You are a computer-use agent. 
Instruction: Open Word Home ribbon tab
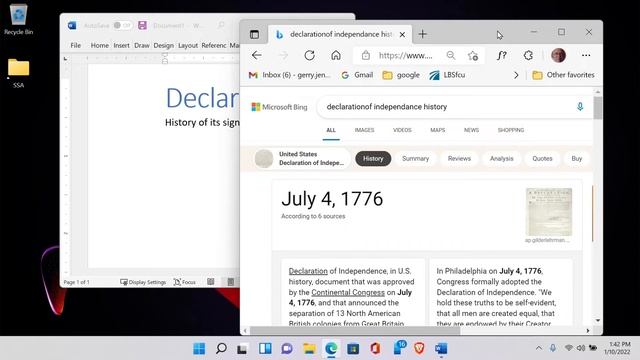(x=100, y=45)
